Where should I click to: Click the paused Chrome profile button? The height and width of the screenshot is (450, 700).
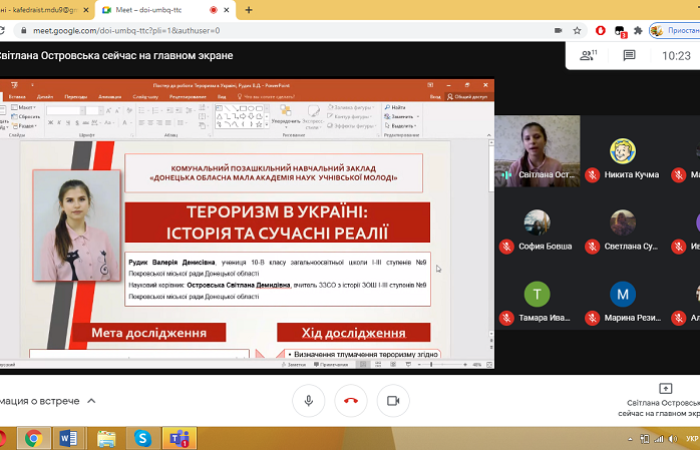point(674,30)
